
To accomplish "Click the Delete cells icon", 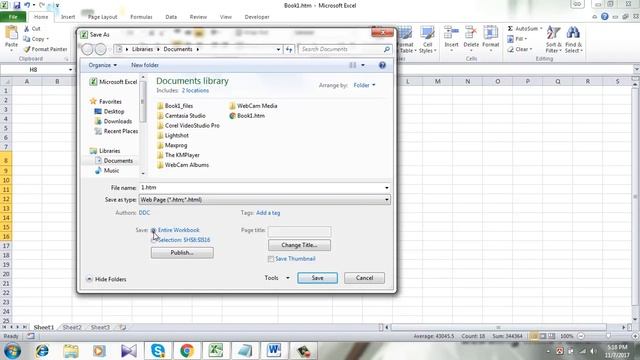I will click(x=471, y=33).
